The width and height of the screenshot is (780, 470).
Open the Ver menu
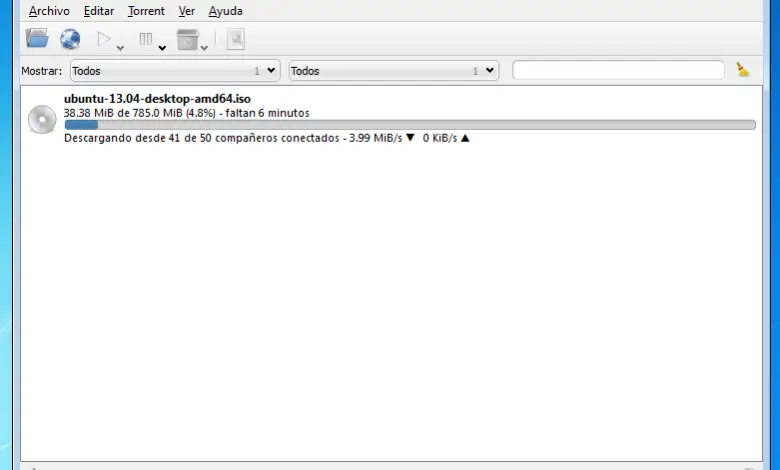[x=187, y=11]
